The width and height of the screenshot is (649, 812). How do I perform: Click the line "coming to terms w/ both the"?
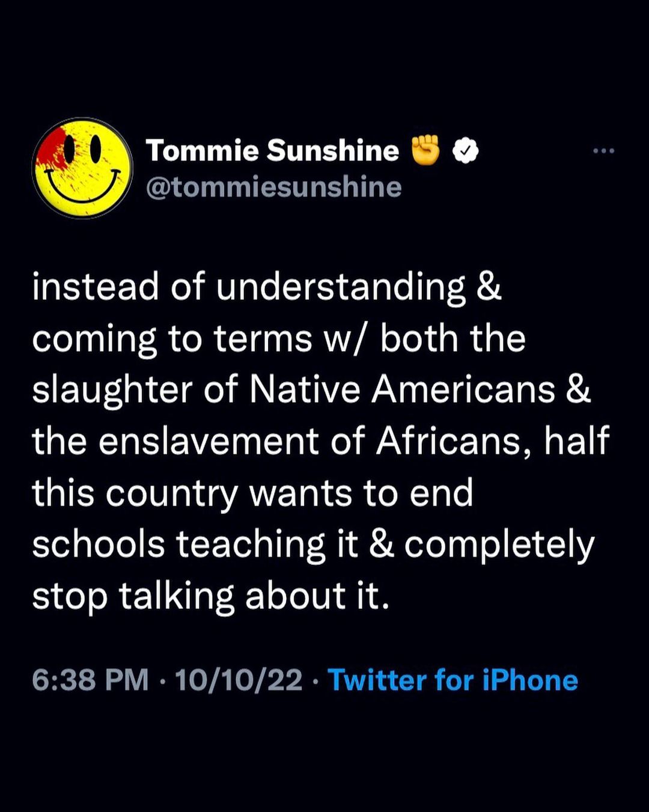(279, 340)
